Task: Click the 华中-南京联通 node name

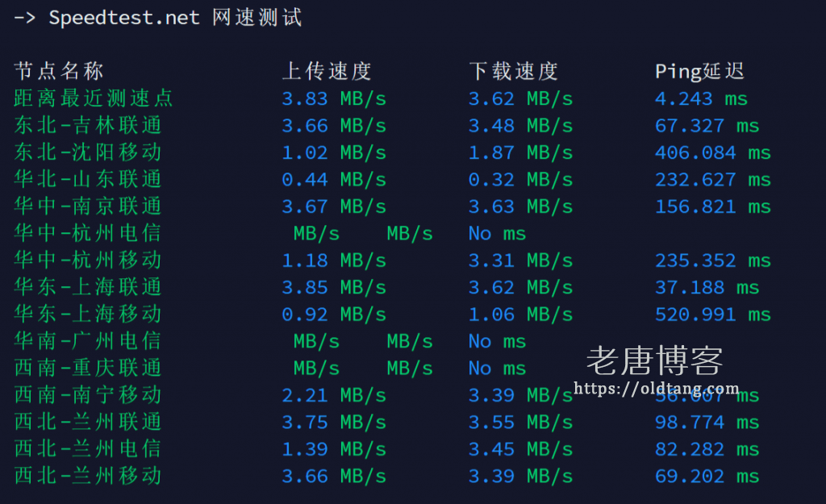Action: point(88,206)
